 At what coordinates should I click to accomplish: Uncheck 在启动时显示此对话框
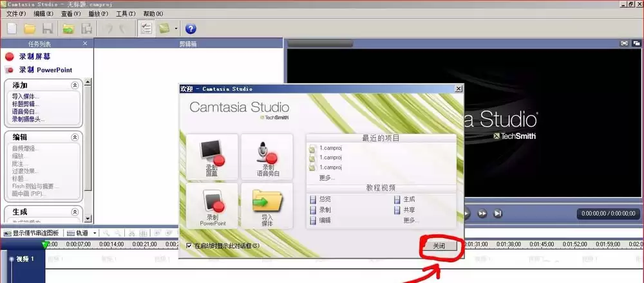click(189, 246)
